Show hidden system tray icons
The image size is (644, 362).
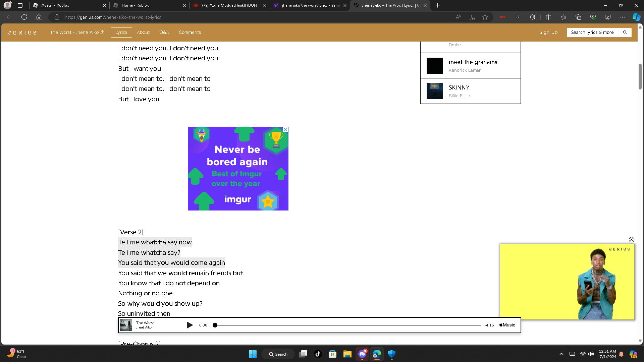pos(561,354)
